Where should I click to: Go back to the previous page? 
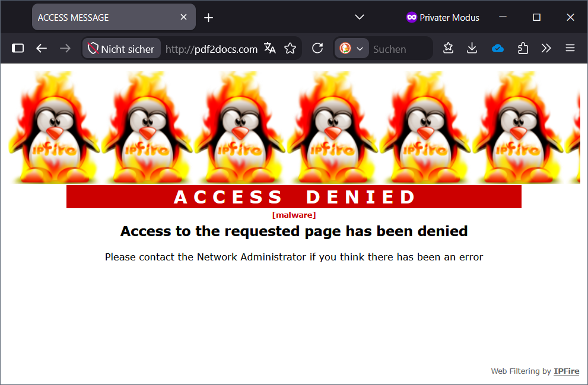tap(42, 49)
